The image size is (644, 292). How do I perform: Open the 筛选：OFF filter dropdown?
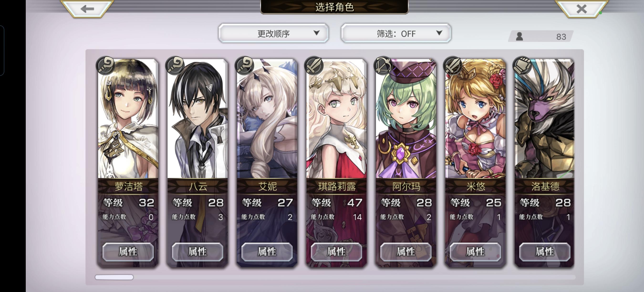pos(396,33)
